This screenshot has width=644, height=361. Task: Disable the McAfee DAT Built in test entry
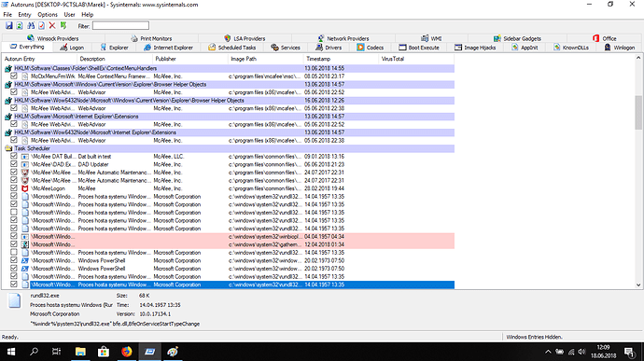[x=14, y=157]
